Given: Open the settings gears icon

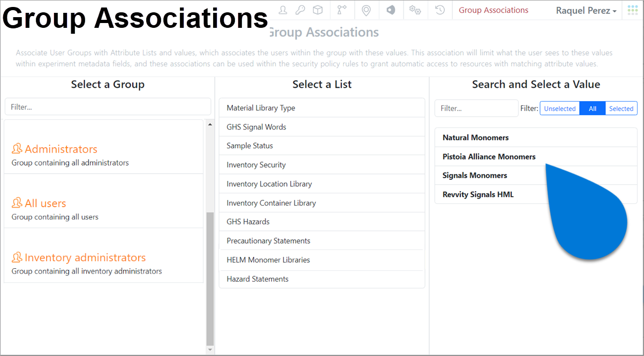Looking at the screenshot, I should 415,10.
